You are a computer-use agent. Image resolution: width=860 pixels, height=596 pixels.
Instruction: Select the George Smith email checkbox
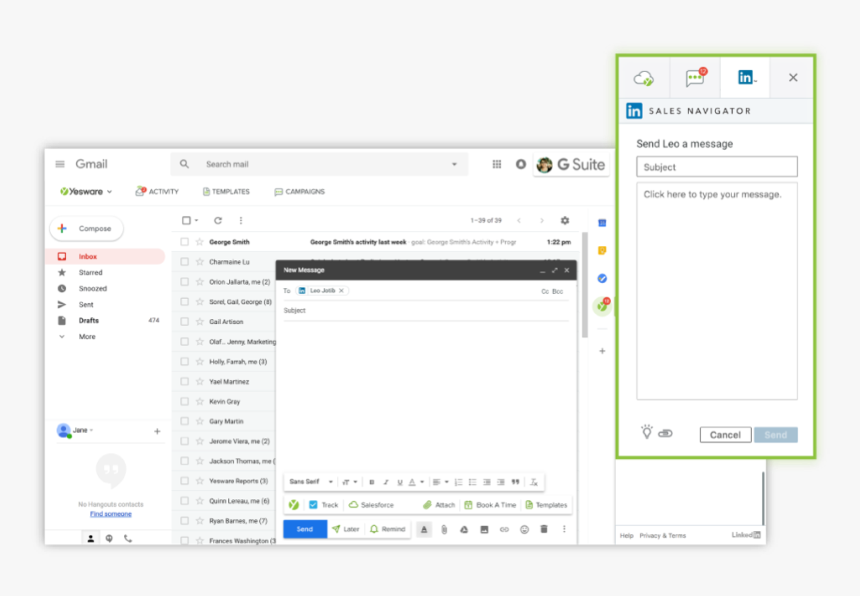tap(184, 242)
